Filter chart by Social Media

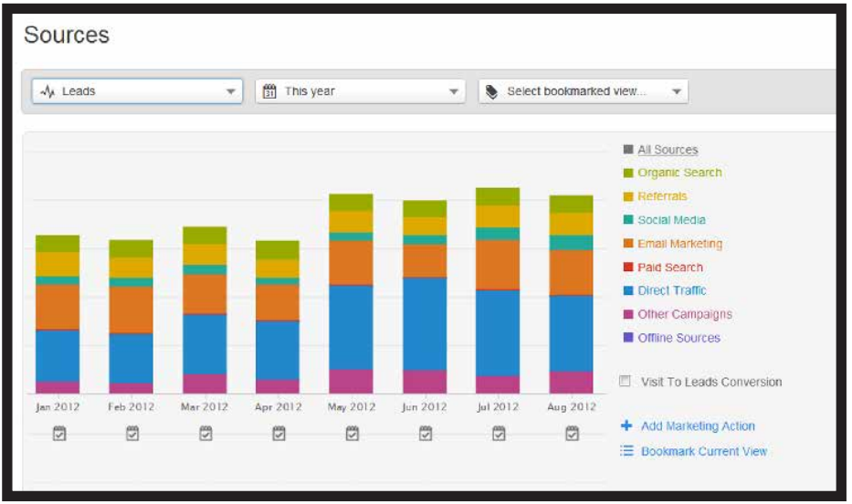pyautogui.click(x=671, y=220)
